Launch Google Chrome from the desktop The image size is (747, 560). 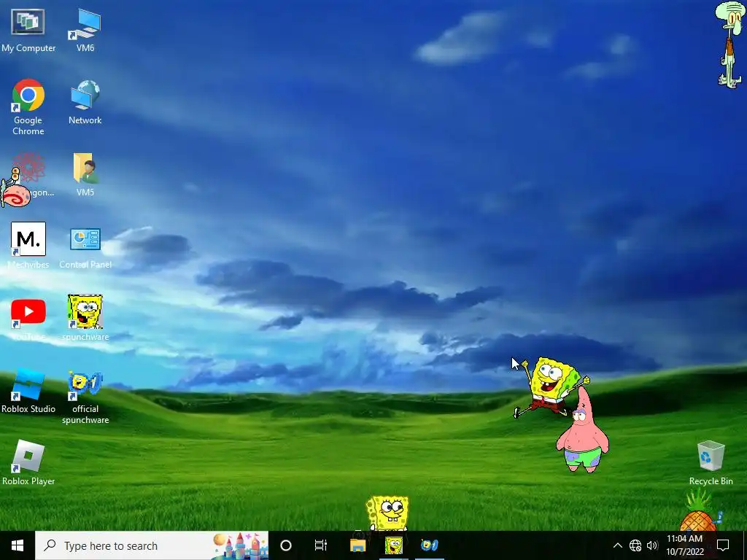(x=28, y=106)
